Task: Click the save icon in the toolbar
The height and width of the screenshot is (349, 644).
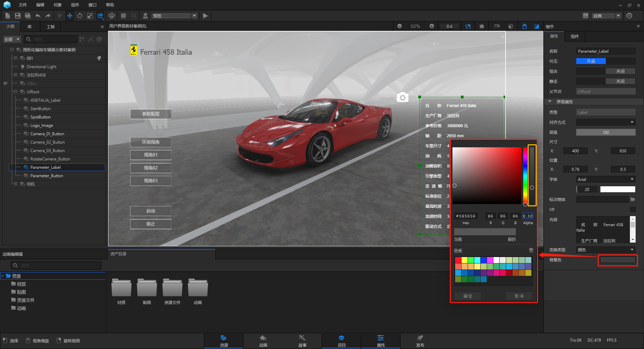Action: click(x=18, y=16)
